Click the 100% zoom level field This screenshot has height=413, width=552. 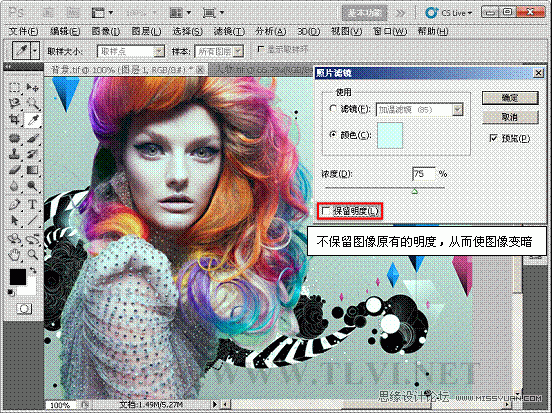point(60,405)
